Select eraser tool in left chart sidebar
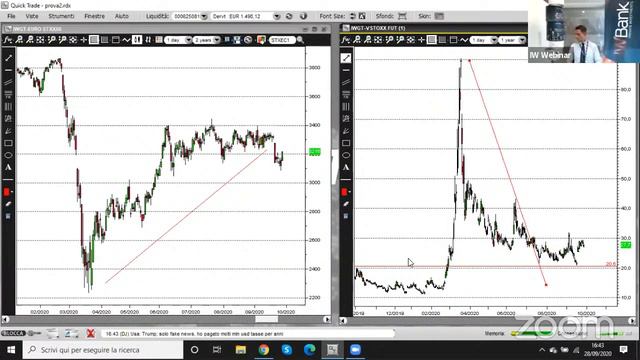Viewport: 640px width, 360px height. click(8, 204)
